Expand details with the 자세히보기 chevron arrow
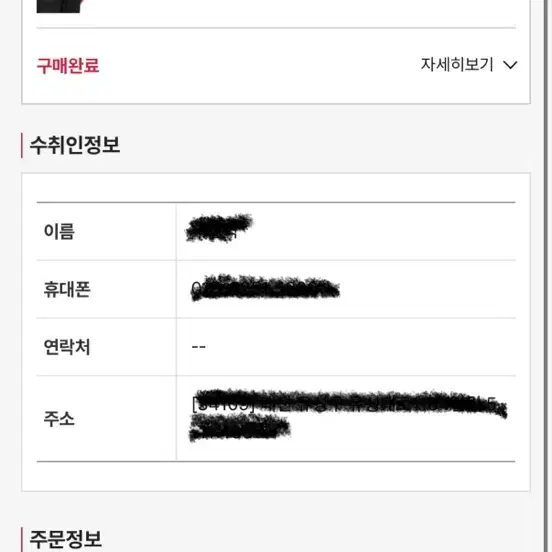Image resolution: width=552 pixels, height=552 pixels. 510,65
